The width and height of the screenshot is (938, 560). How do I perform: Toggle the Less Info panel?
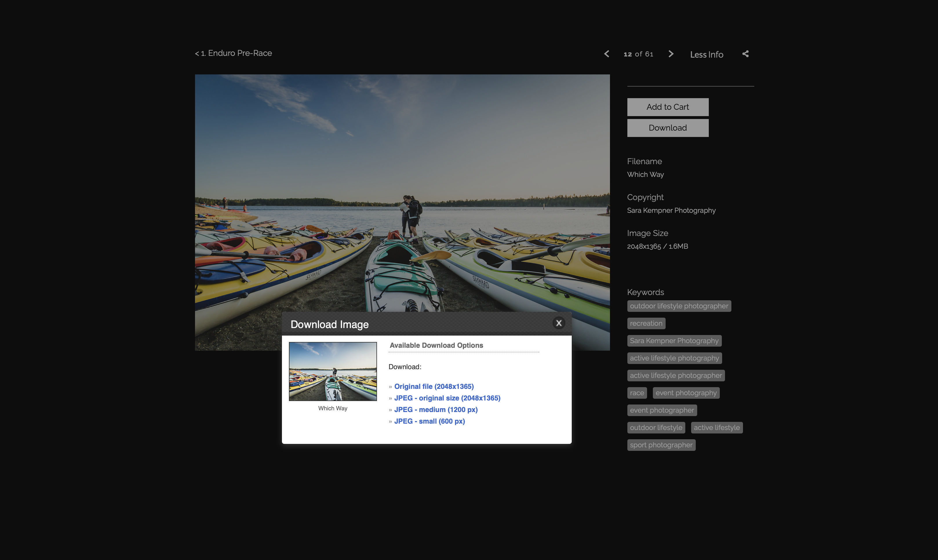706,55
